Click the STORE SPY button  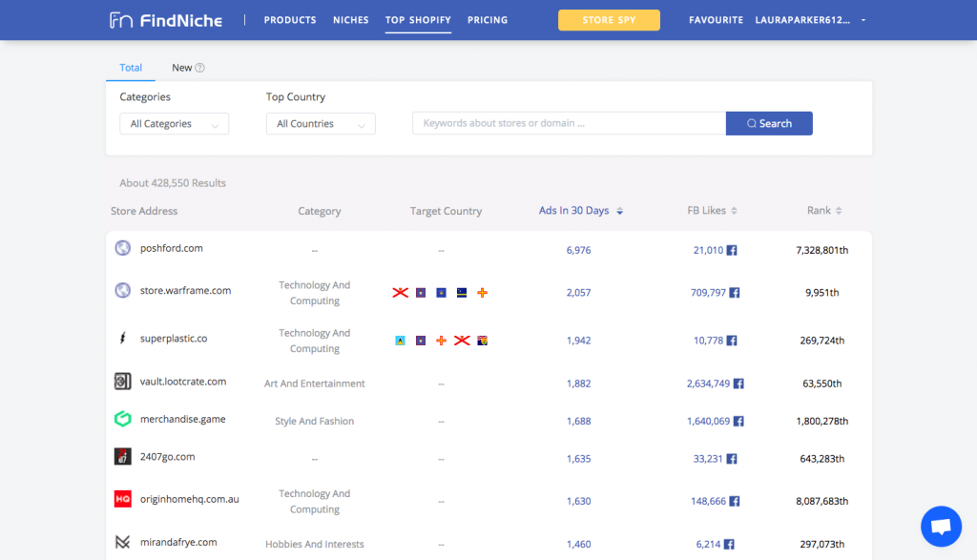point(609,20)
